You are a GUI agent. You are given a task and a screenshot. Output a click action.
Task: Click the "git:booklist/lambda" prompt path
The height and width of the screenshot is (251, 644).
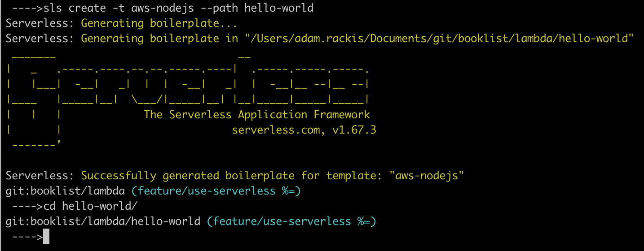65,191
